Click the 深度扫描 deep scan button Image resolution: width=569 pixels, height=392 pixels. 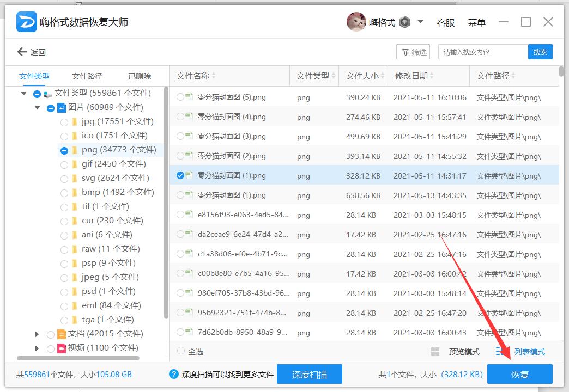(x=310, y=374)
